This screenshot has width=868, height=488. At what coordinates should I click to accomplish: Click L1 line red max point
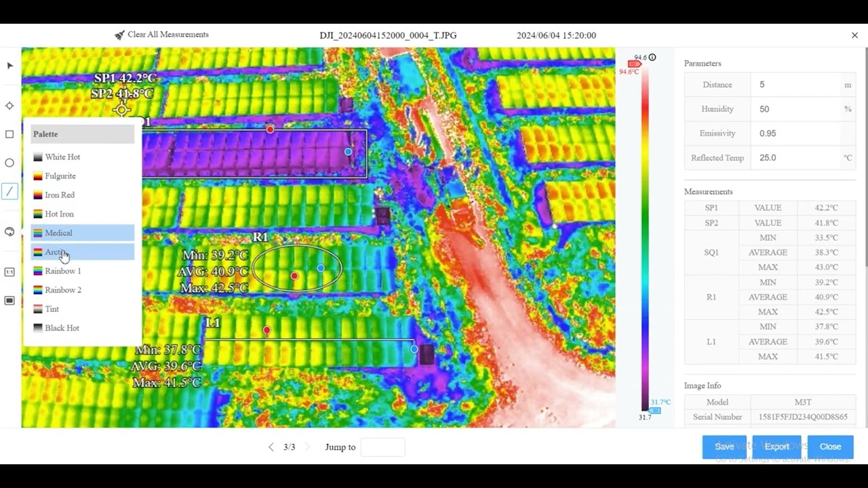[267, 331]
